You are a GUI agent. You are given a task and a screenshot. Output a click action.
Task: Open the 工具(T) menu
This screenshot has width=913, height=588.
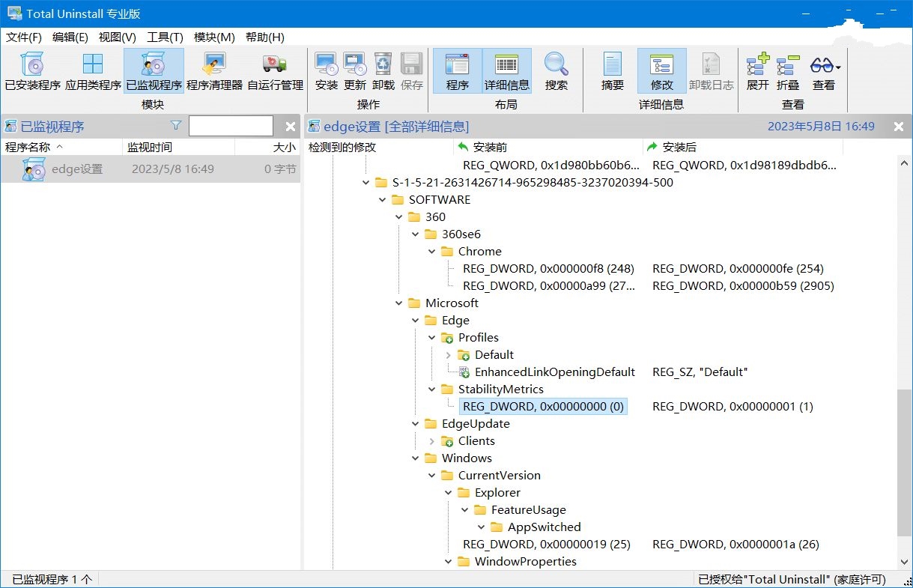[x=165, y=37]
